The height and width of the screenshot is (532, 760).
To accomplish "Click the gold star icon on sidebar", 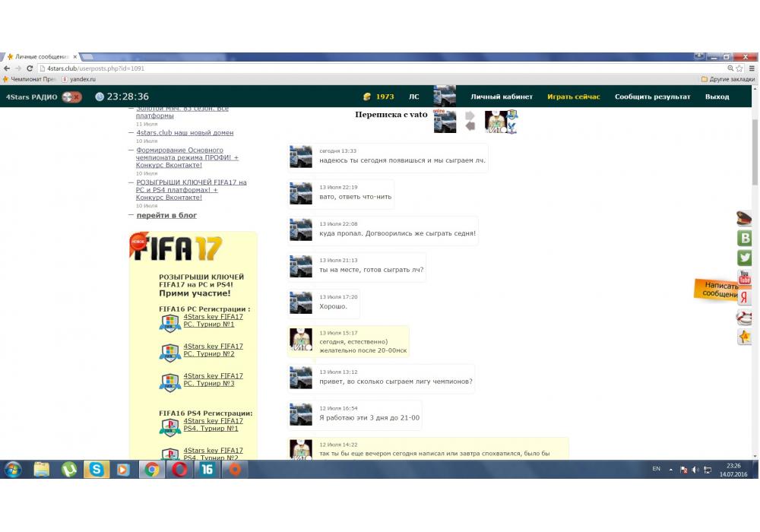I will click(x=745, y=337).
